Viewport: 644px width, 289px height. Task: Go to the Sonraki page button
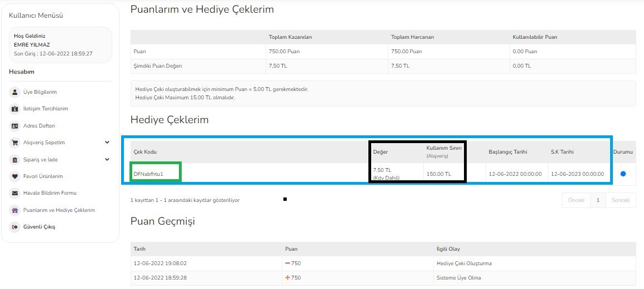coord(621,200)
